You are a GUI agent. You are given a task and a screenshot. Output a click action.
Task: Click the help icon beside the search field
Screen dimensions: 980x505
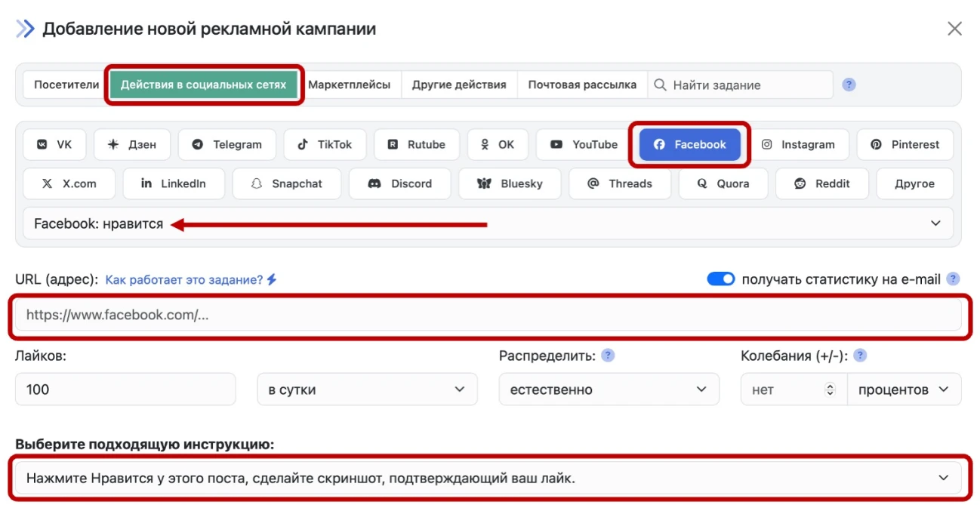coord(849,85)
